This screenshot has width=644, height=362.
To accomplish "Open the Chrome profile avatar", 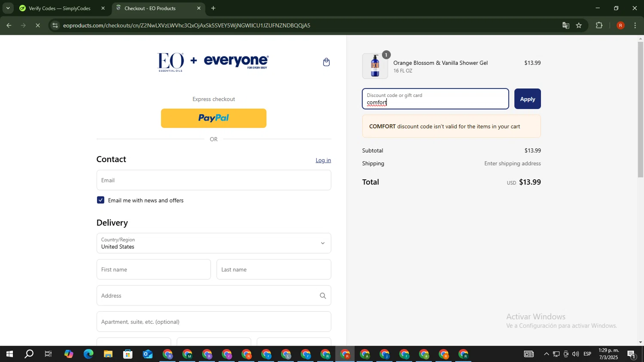I will coord(620,25).
